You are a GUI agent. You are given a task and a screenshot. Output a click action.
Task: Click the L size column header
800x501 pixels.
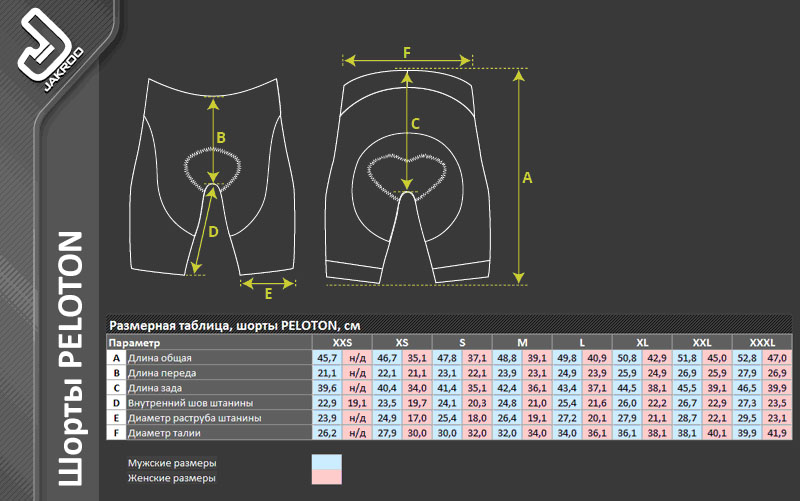coord(582,342)
